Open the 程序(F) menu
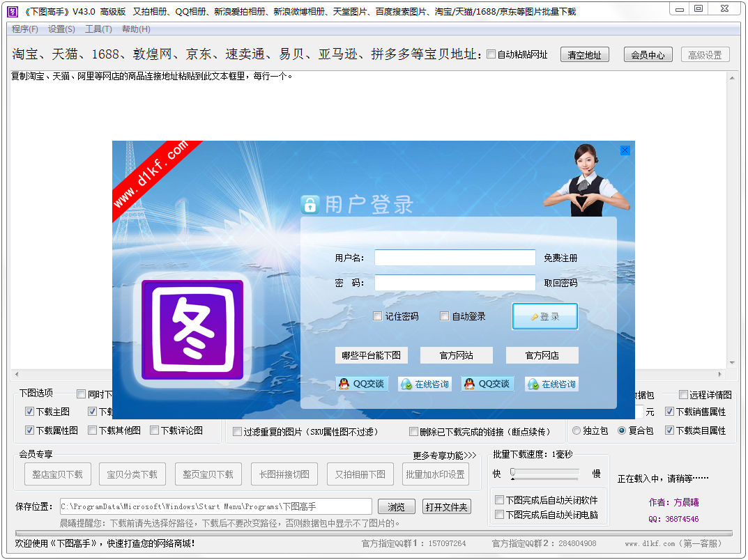 [25, 29]
